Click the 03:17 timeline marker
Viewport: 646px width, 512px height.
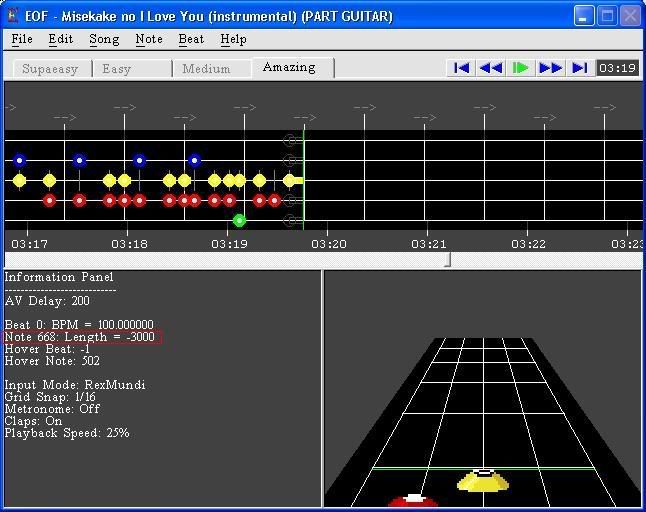coord(29,244)
